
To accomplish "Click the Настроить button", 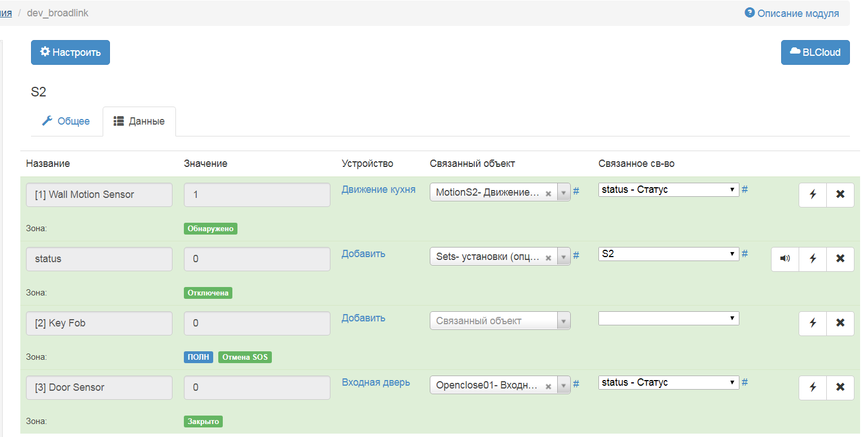I will coord(71,52).
